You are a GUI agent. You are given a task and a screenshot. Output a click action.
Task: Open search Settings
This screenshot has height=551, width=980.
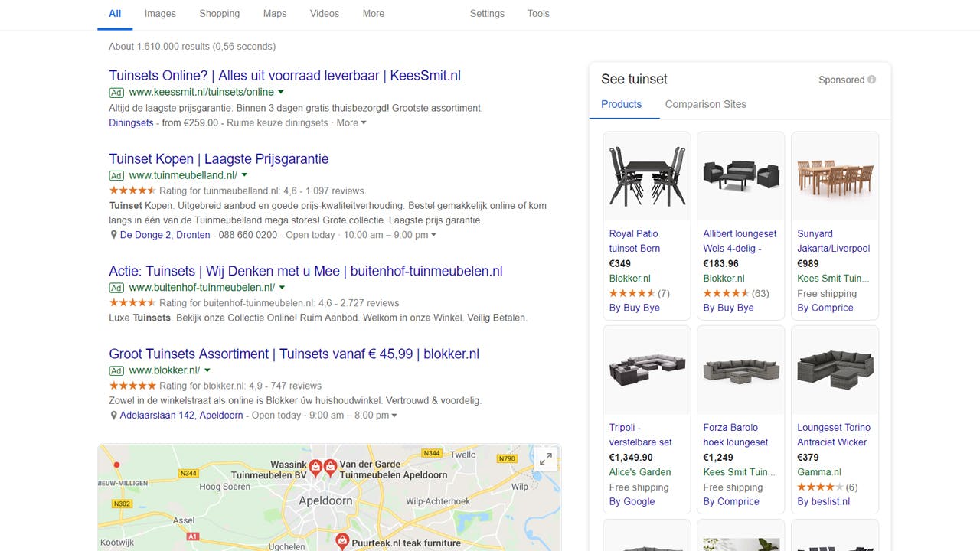[487, 14]
